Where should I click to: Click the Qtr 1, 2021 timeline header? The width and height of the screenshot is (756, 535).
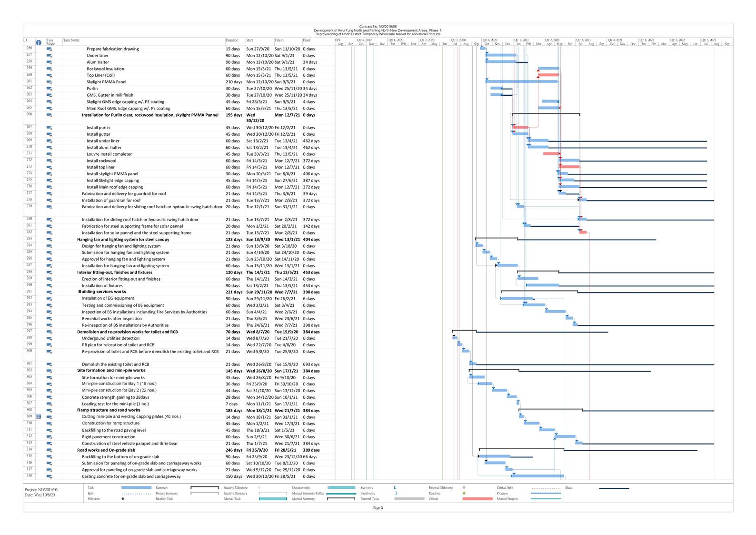pyautogui.click(x=521, y=40)
